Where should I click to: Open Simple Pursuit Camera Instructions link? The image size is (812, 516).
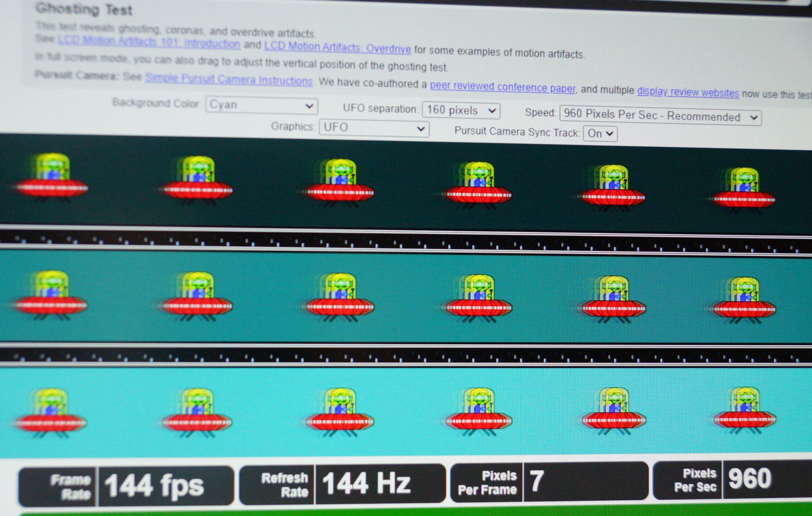tap(229, 79)
